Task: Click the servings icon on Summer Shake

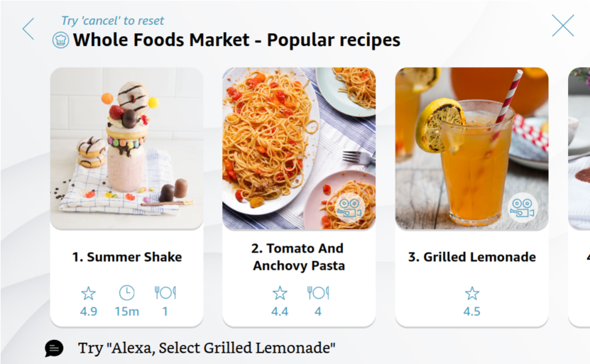Action: coord(165,293)
